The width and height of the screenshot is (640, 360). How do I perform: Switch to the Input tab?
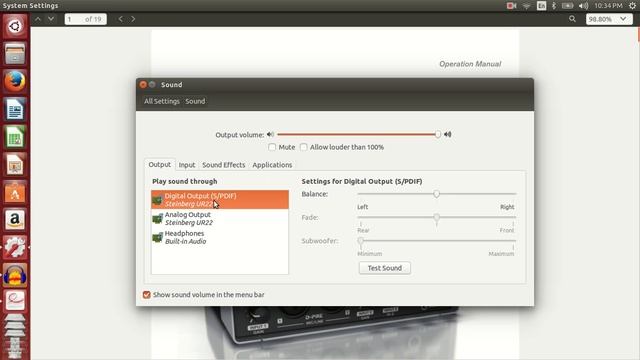187,165
